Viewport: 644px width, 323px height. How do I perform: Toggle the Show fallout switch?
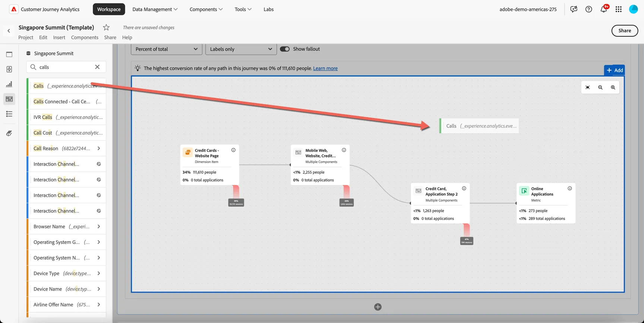click(285, 49)
